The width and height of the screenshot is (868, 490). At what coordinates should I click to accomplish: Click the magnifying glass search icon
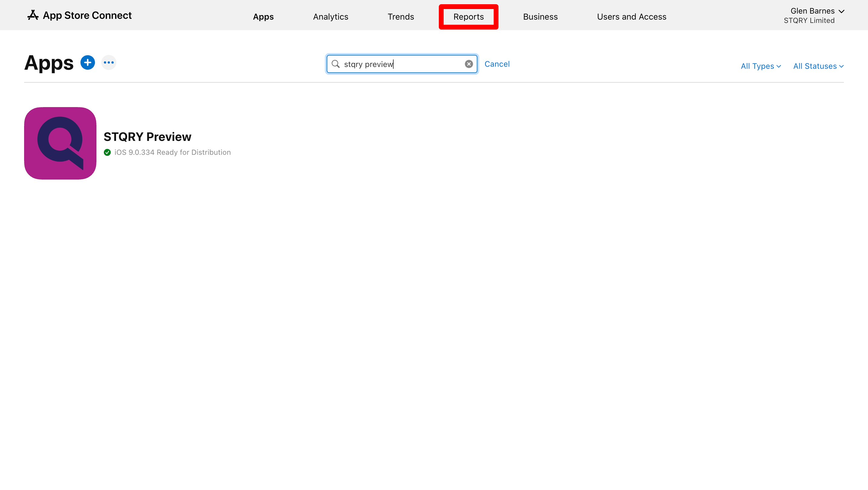point(336,64)
